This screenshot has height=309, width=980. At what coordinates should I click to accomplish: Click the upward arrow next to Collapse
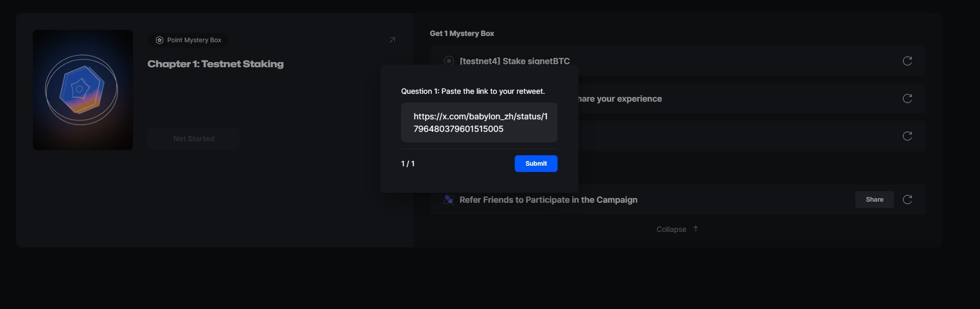[696, 229]
